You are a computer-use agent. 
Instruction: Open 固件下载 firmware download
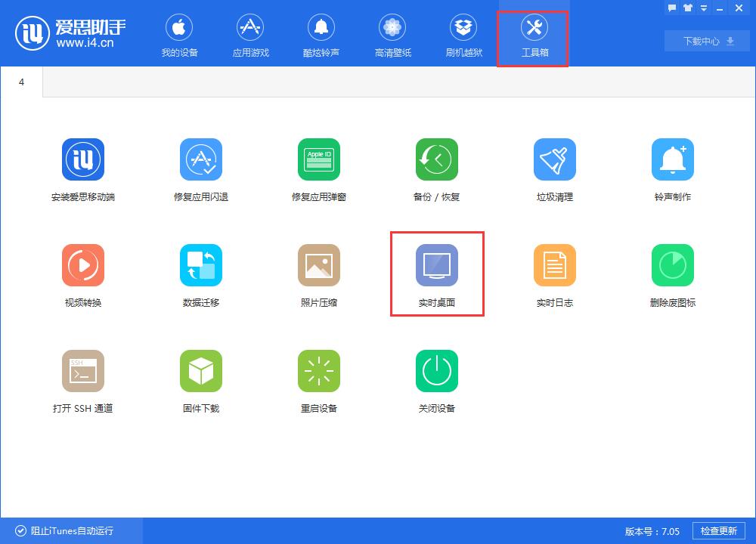pyautogui.click(x=201, y=379)
